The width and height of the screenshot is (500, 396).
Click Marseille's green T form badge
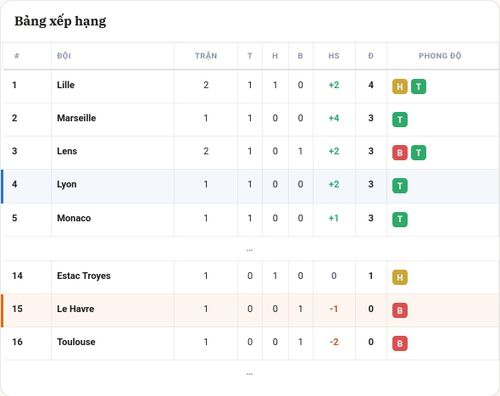point(400,120)
